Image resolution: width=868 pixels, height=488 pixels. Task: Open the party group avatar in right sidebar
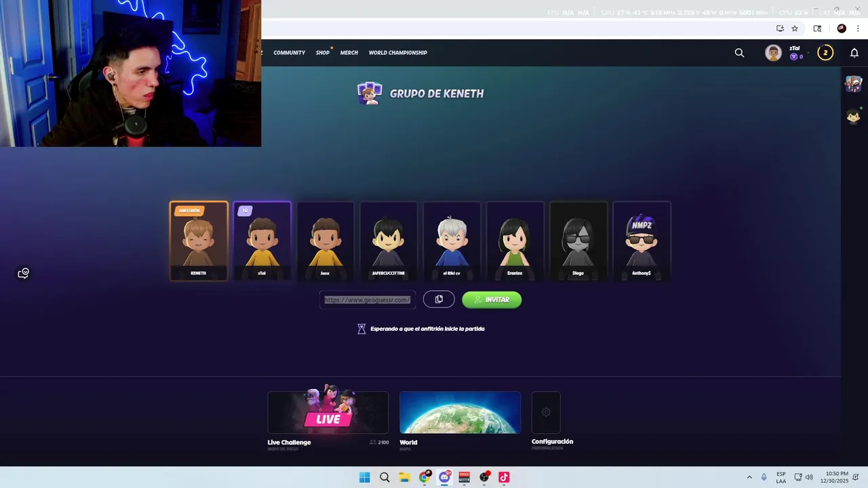point(853,84)
